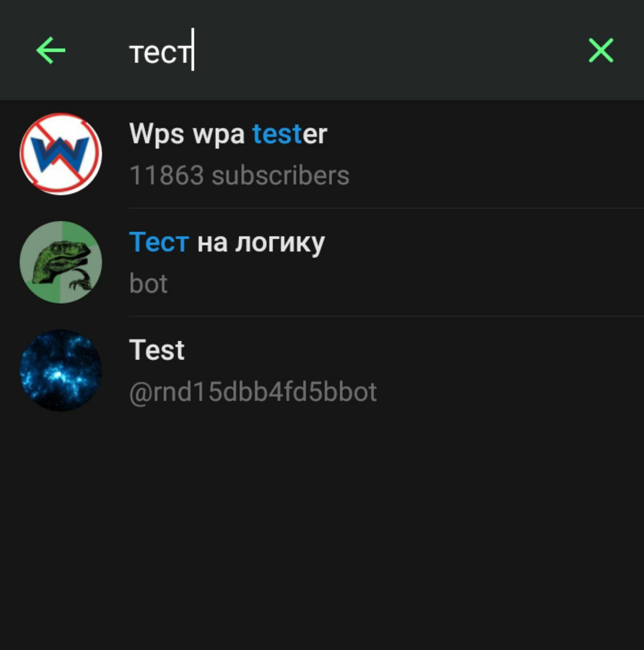Open the Wps wpa tester avatar
Viewport: 644px width, 650px height.
(x=61, y=154)
